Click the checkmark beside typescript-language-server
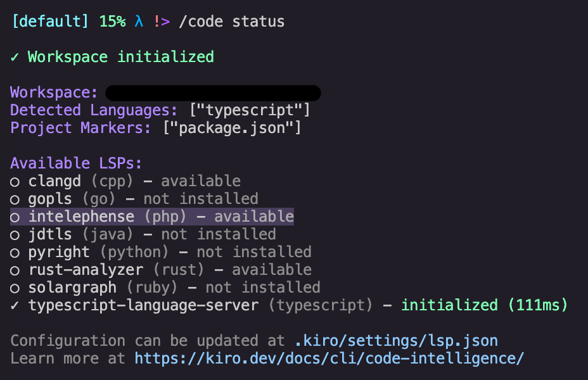The width and height of the screenshot is (588, 380). tap(13, 305)
